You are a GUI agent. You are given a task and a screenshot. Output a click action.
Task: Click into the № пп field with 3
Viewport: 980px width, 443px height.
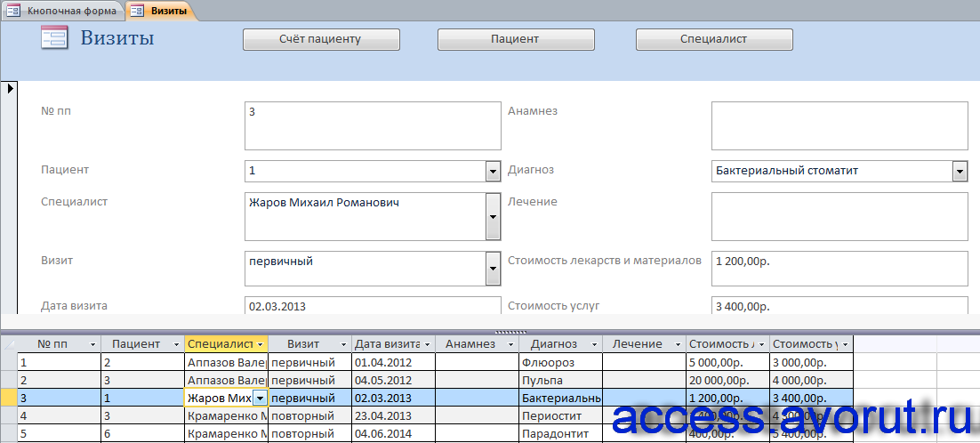coord(373,125)
